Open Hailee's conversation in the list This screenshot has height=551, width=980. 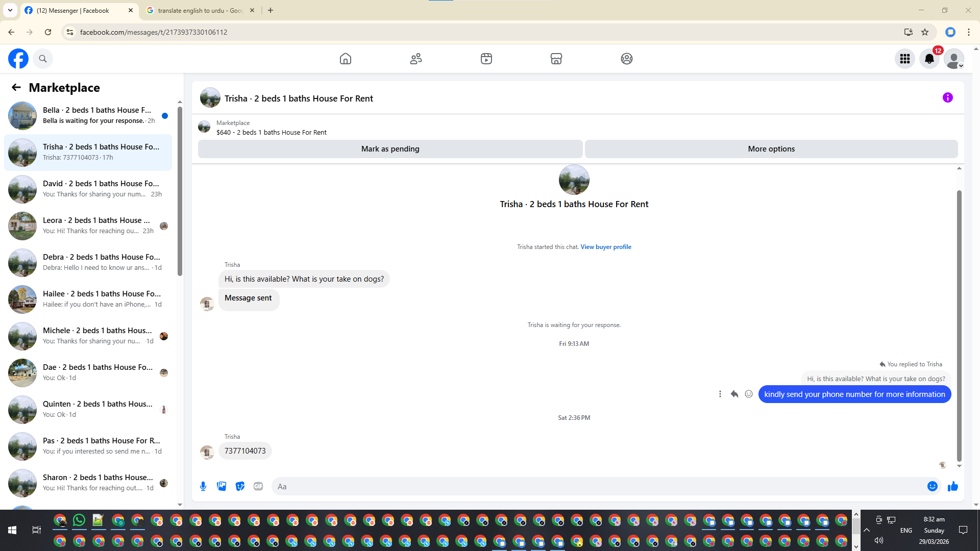pos(88,299)
